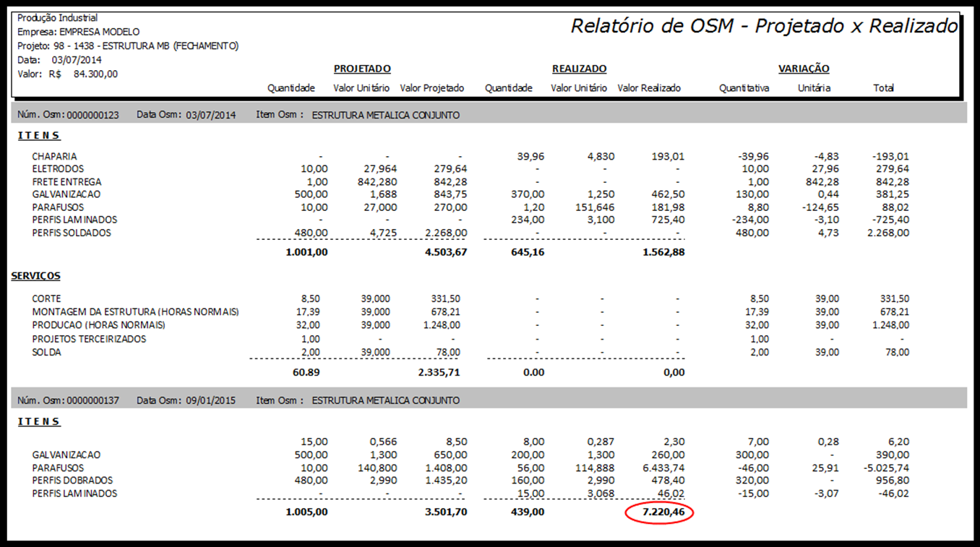Click the projected value 843,75
Image resolution: width=980 pixels, height=547 pixels.
(451, 195)
